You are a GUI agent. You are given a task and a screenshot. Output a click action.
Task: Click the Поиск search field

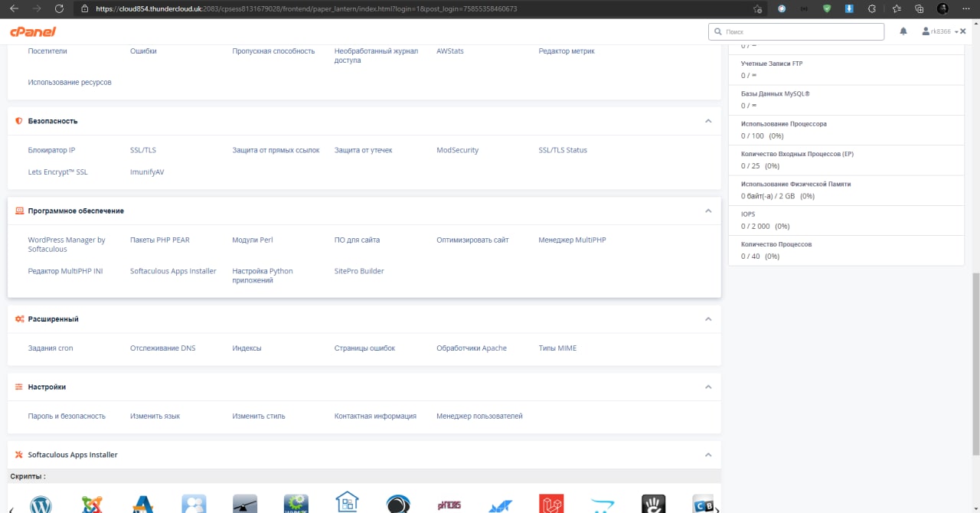coord(796,32)
